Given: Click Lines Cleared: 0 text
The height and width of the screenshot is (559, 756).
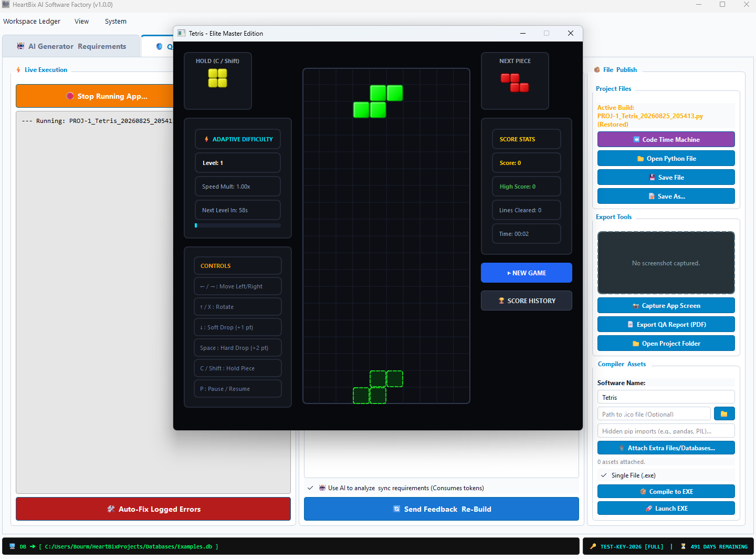Looking at the screenshot, I should point(527,210).
